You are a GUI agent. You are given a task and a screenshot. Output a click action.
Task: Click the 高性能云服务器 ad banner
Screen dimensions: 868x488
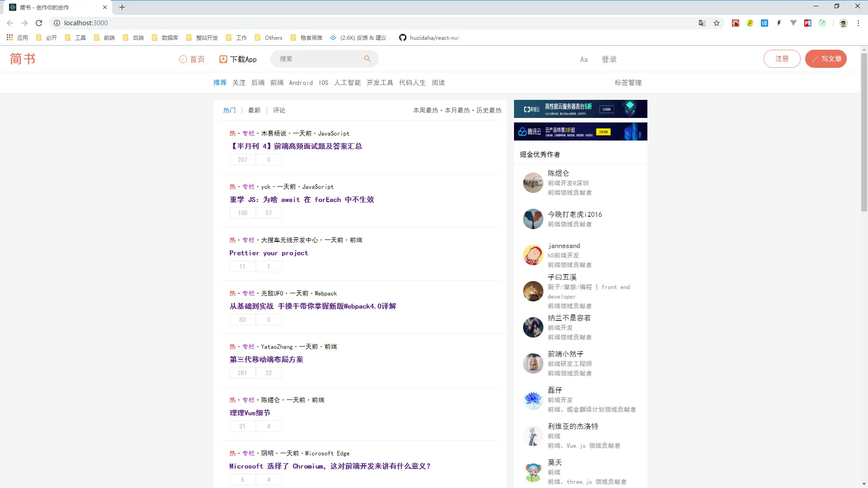tap(580, 109)
